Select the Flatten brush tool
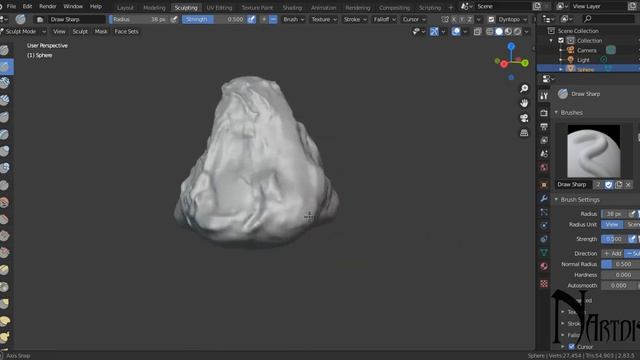Image resolution: width=640 pixels, height=360 pixels. pyautogui.click(x=4, y=219)
